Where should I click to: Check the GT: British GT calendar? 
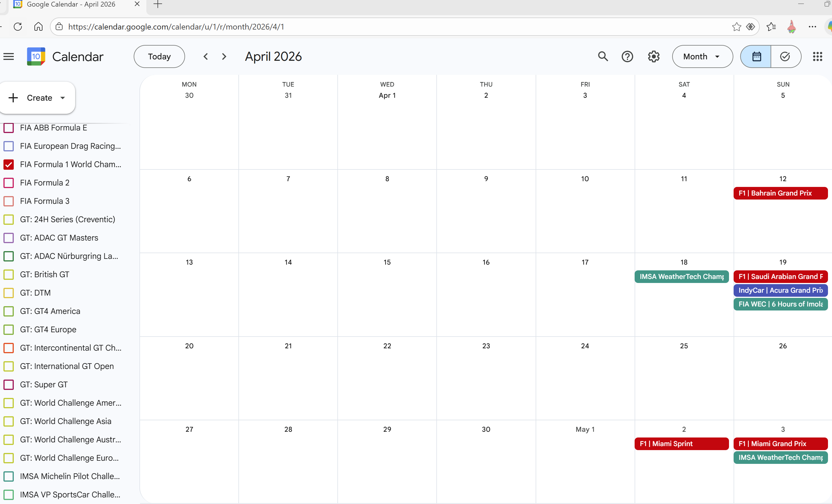pos(8,275)
